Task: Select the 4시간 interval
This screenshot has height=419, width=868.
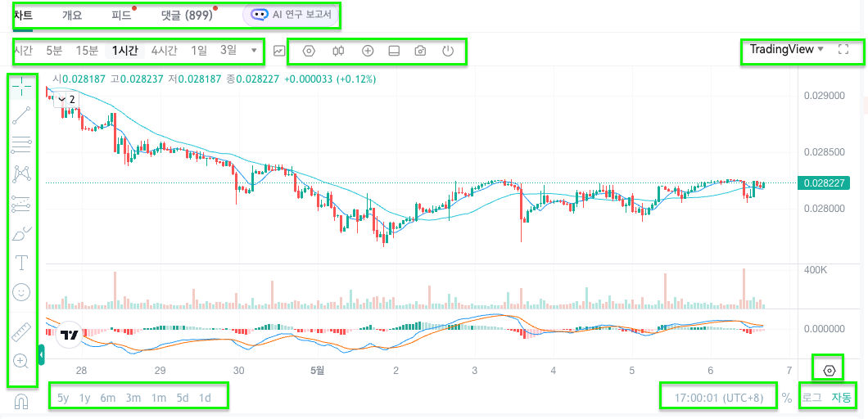Action: pos(164,51)
